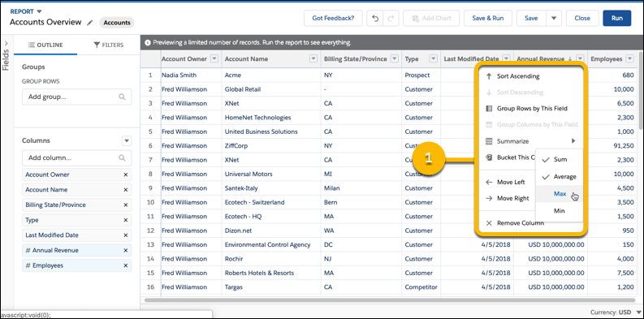
Task: Click the Competitor type cell
Action: (421, 287)
